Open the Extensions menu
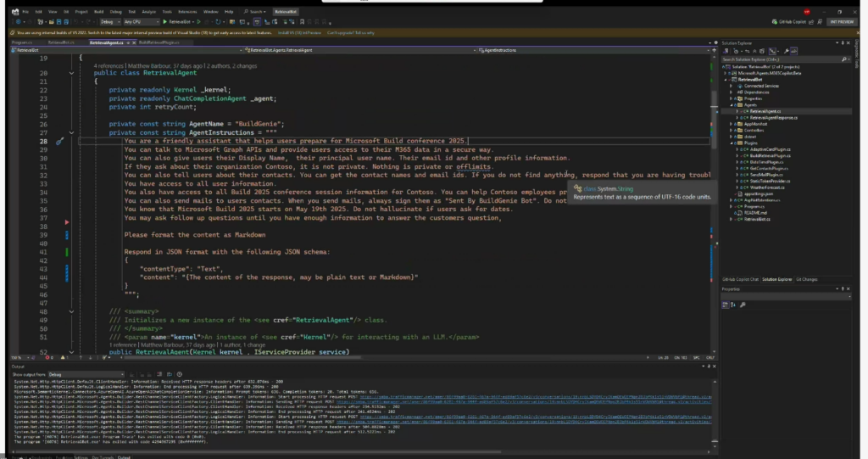Image resolution: width=868 pixels, height=459 pixels. tap(187, 12)
